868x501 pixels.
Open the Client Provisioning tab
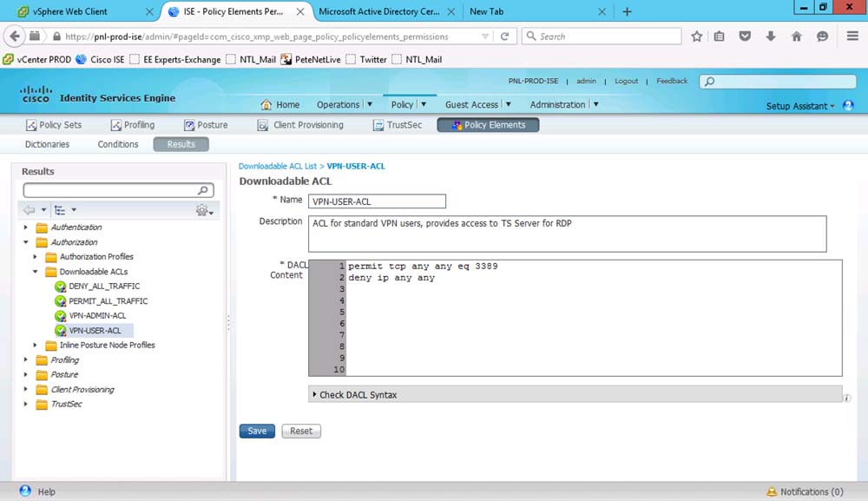coord(300,125)
